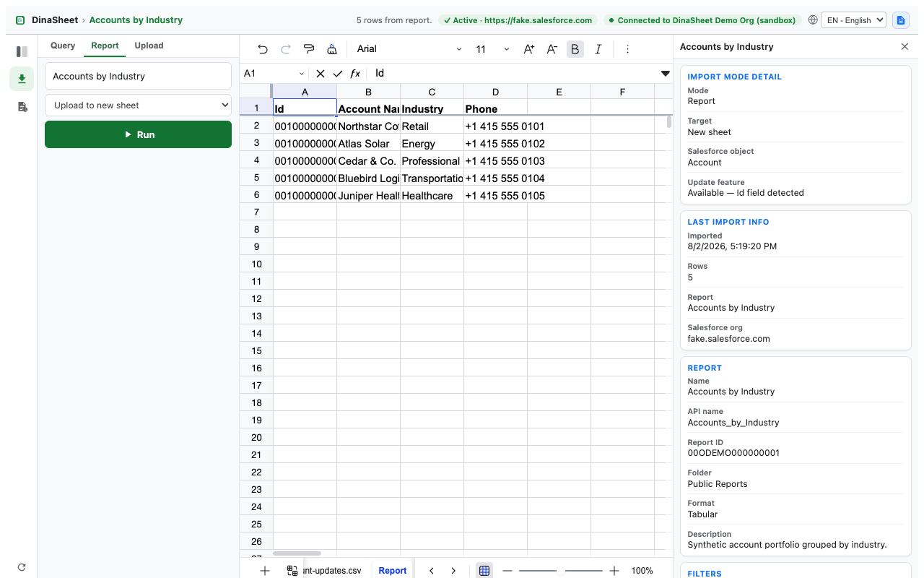
Task: Click the Active fake.salesforce.com status badge
Action: pyautogui.click(x=518, y=20)
